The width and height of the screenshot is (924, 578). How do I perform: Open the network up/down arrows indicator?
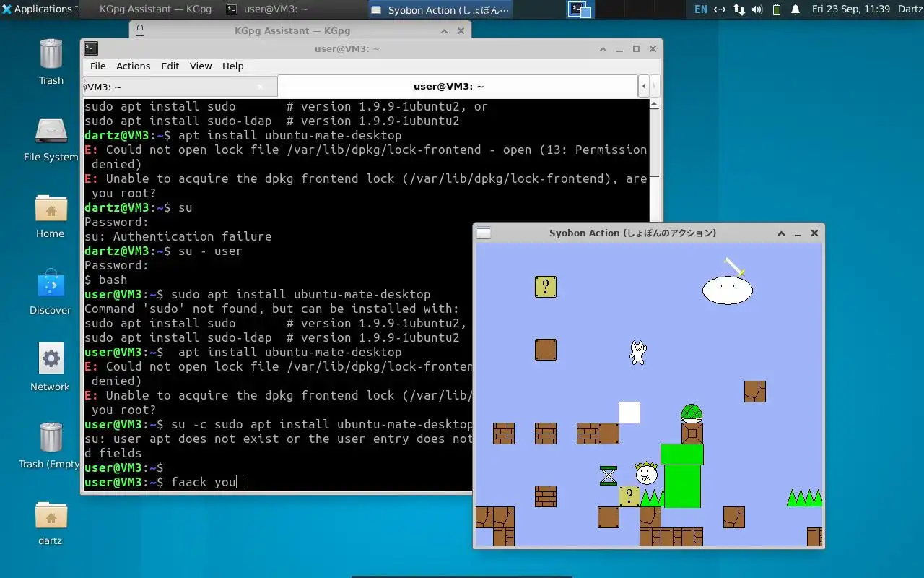click(738, 9)
